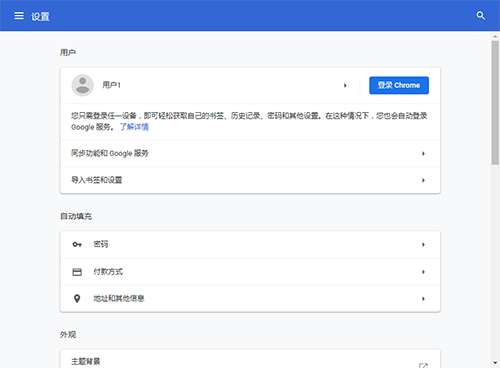
Task: Click the location pin icon for 地址和其他信息
Action: [x=77, y=299]
